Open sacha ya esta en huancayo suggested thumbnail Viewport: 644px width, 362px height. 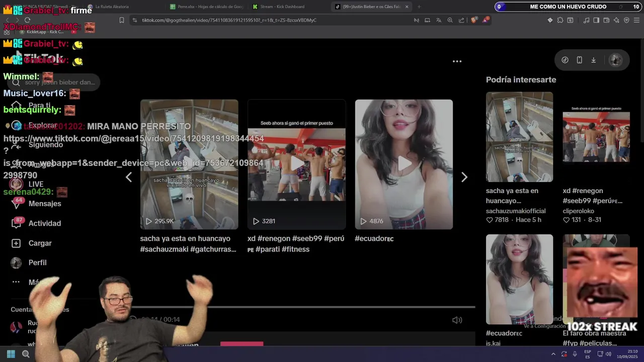point(519,137)
